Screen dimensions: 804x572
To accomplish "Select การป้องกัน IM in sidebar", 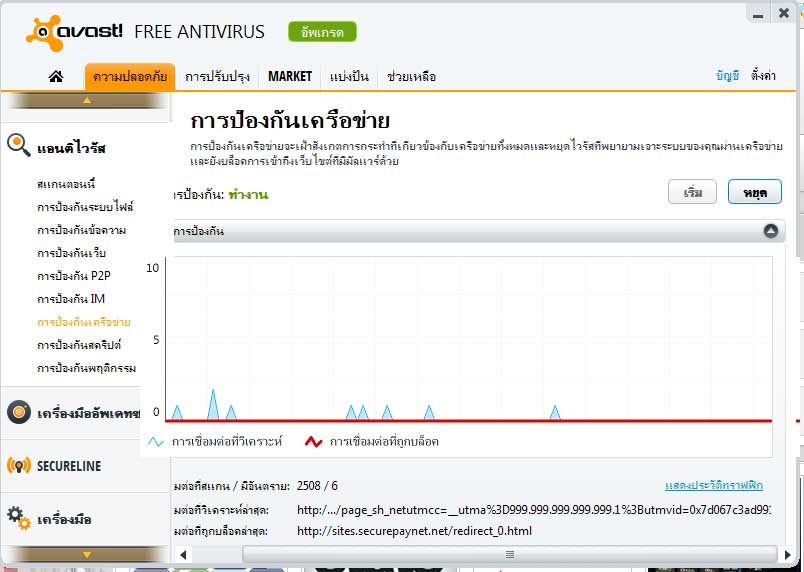I will [71, 299].
